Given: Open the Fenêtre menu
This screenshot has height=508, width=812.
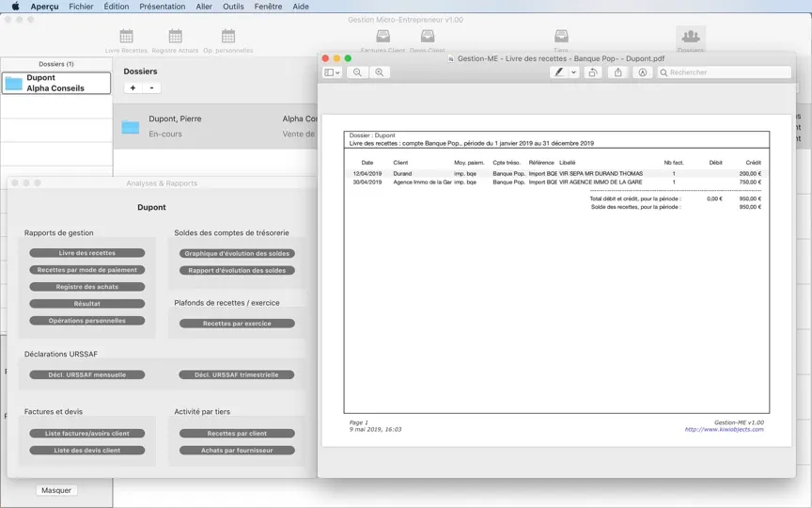Looking at the screenshot, I should point(268,7).
